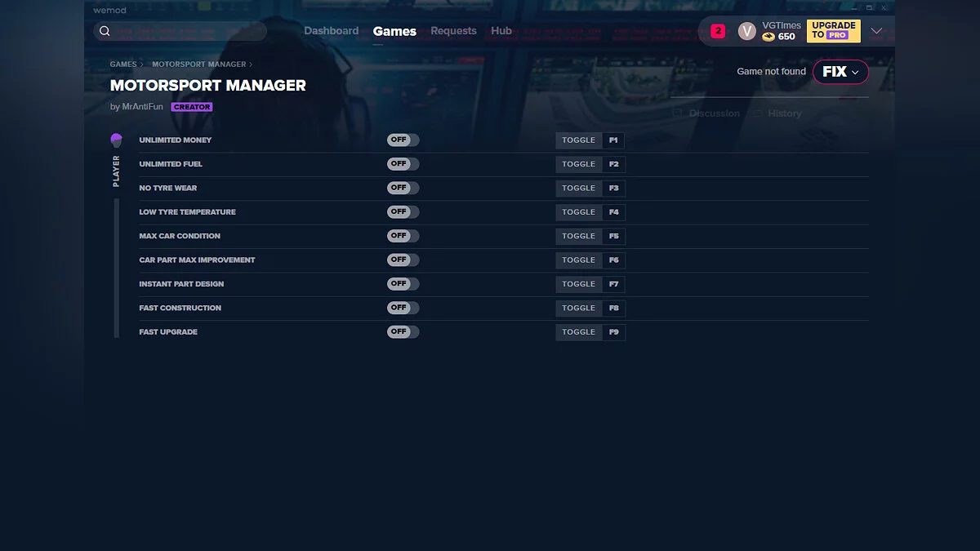Screen dimensions: 980x551
Task: Click the UPGRADE TO PRO button
Action: click(x=833, y=30)
